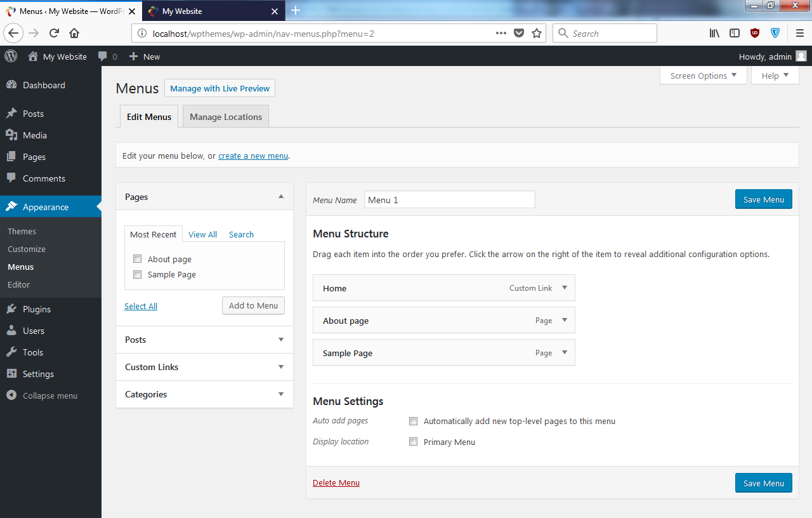Check the About page checkbox
The width and height of the screenshot is (812, 518).
(x=137, y=259)
